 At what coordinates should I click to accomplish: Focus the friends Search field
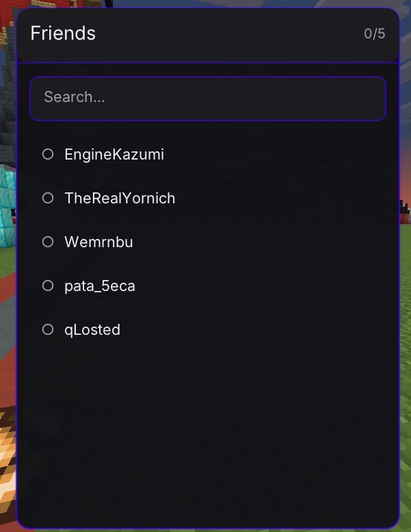coord(208,98)
